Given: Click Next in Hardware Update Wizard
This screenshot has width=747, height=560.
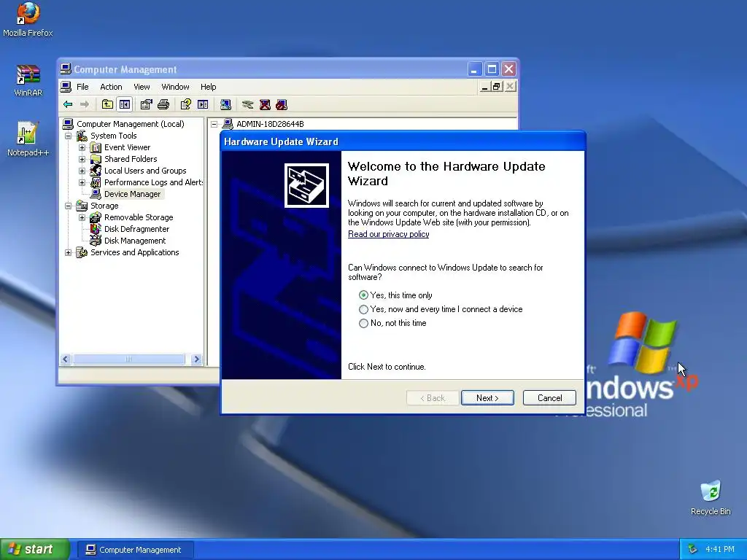Looking at the screenshot, I should (487, 397).
